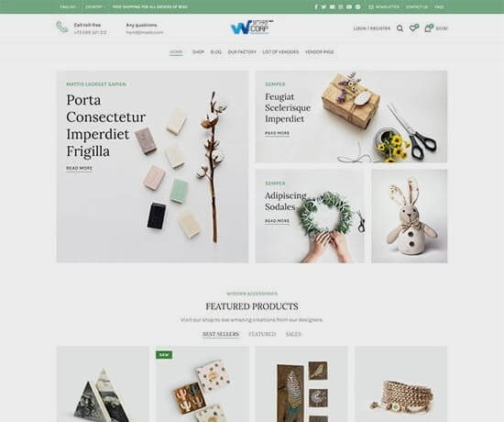The height and width of the screenshot is (422, 504).
Task: Click the search magnifier icon
Action: tap(400, 28)
